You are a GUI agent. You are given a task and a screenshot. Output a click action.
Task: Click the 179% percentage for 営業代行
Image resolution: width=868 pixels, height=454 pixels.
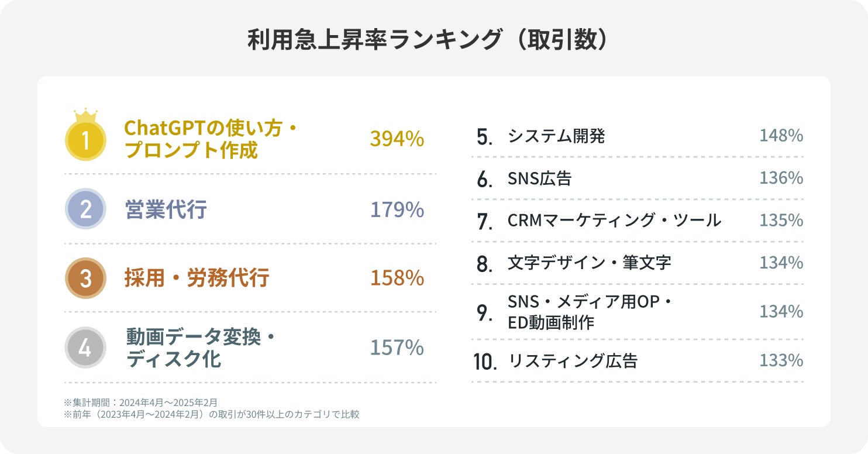click(397, 210)
